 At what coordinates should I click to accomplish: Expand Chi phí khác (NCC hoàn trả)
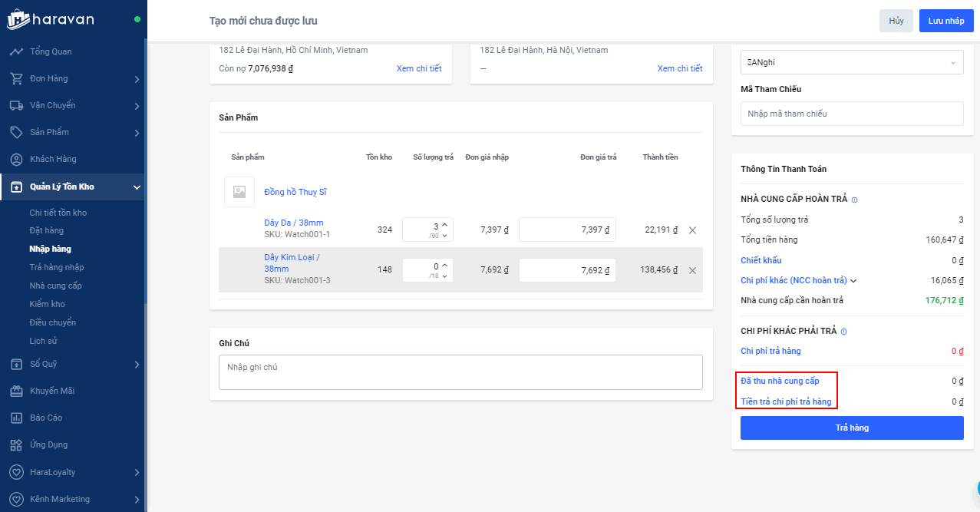(853, 281)
